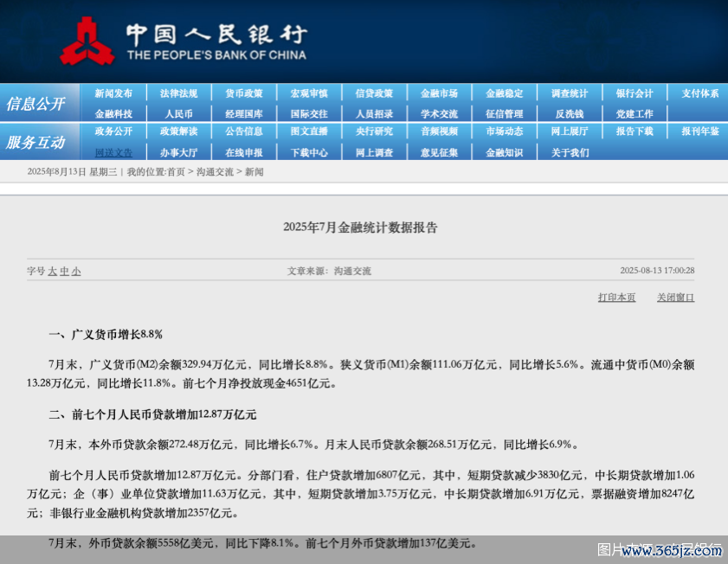The height and width of the screenshot is (564, 728).
Task: Set font size to 小 (small)
Action: click(76, 271)
